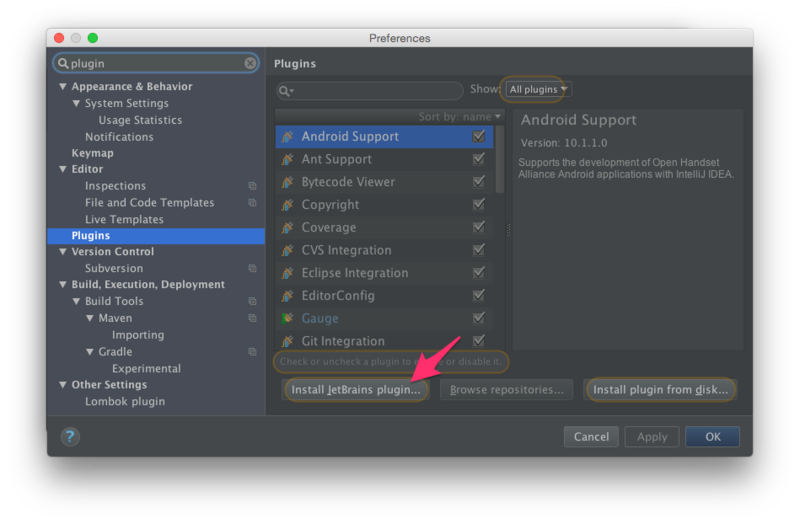
Task: Toggle the Bytecode Viewer checkbox
Action: tap(479, 181)
